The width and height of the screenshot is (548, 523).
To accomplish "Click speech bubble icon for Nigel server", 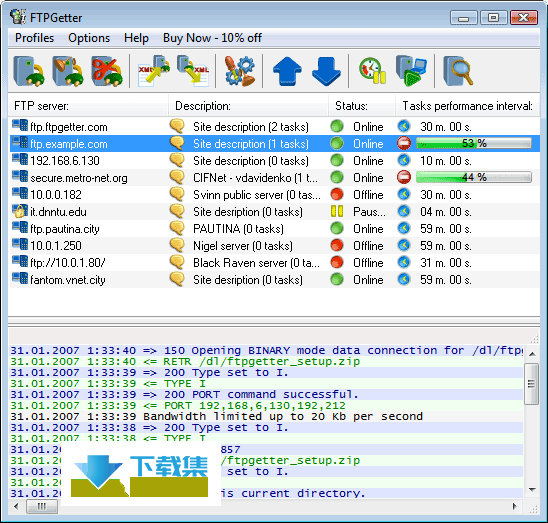I will pyautogui.click(x=177, y=245).
